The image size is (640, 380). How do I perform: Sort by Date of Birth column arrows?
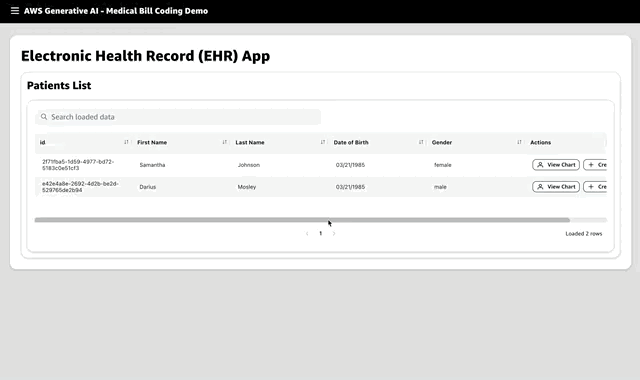421,142
